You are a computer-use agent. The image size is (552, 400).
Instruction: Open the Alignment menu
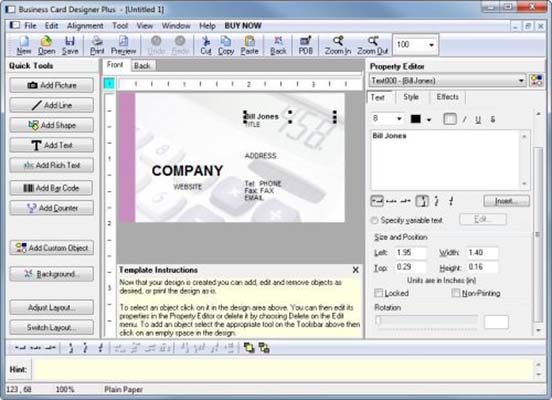85,26
